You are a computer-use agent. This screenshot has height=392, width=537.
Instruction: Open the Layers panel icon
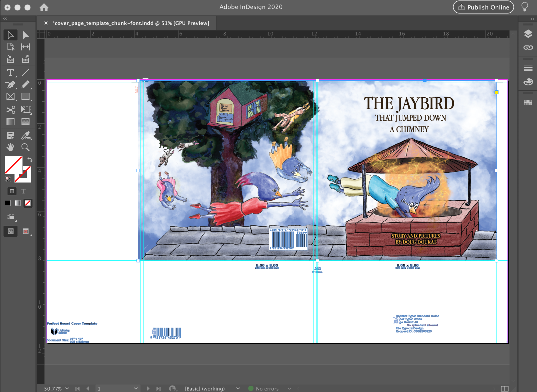[x=528, y=34]
